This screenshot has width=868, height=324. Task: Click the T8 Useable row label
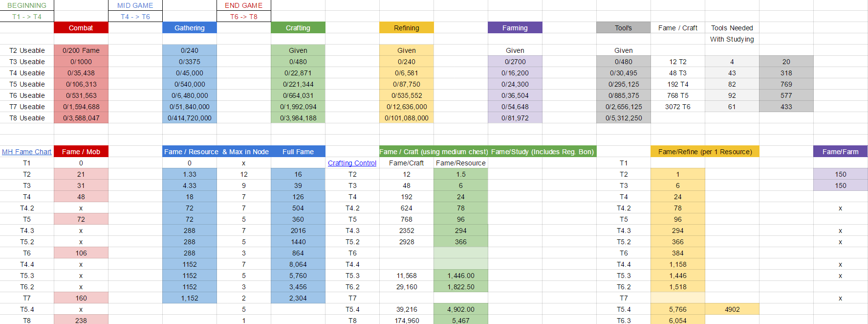(27, 118)
